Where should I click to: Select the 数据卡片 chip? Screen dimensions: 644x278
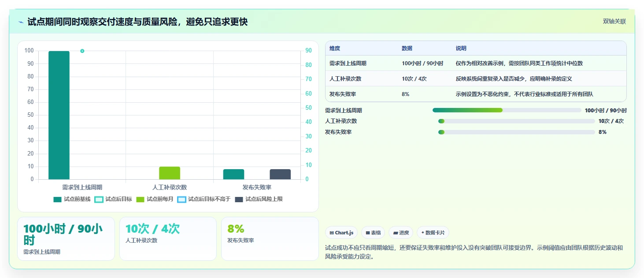click(x=433, y=233)
